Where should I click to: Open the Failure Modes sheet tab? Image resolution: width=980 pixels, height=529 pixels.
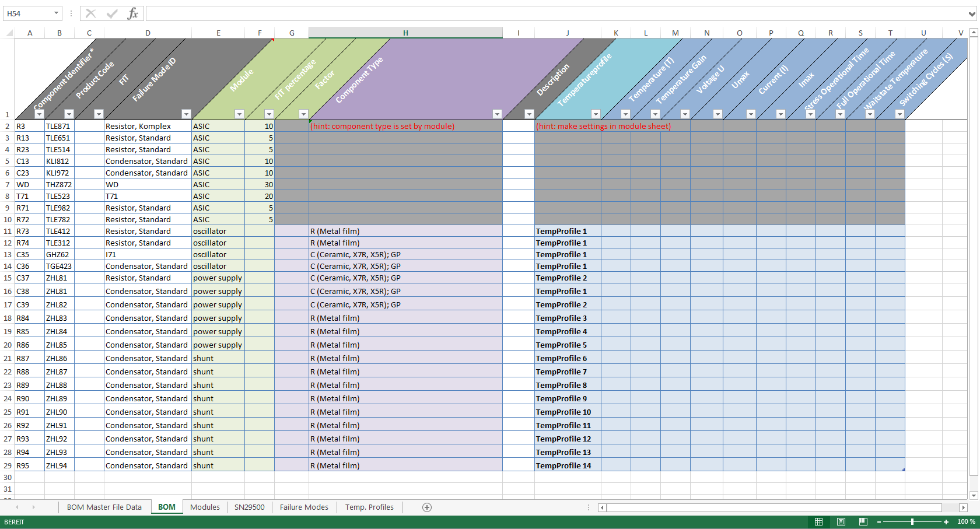pyautogui.click(x=304, y=507)
